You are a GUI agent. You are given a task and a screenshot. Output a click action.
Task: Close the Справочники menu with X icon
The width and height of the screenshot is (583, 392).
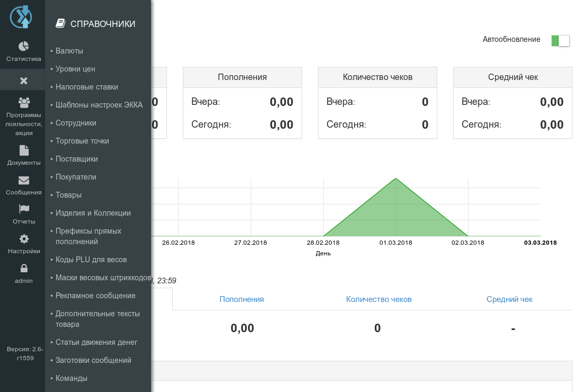coord(23,81)
